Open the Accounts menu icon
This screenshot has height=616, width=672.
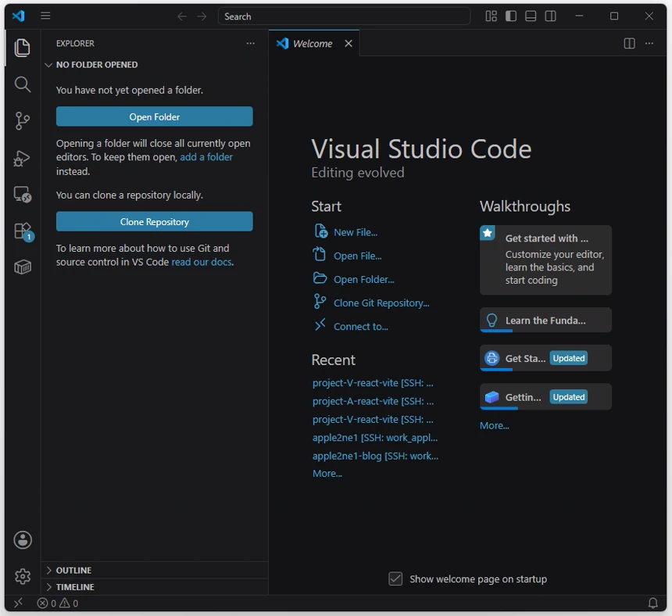tap(23, 539)
